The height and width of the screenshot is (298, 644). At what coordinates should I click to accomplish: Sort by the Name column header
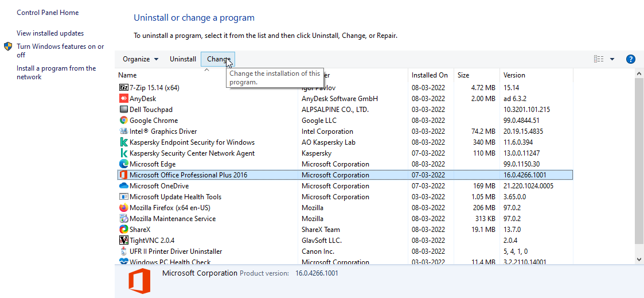click(127, 75)
